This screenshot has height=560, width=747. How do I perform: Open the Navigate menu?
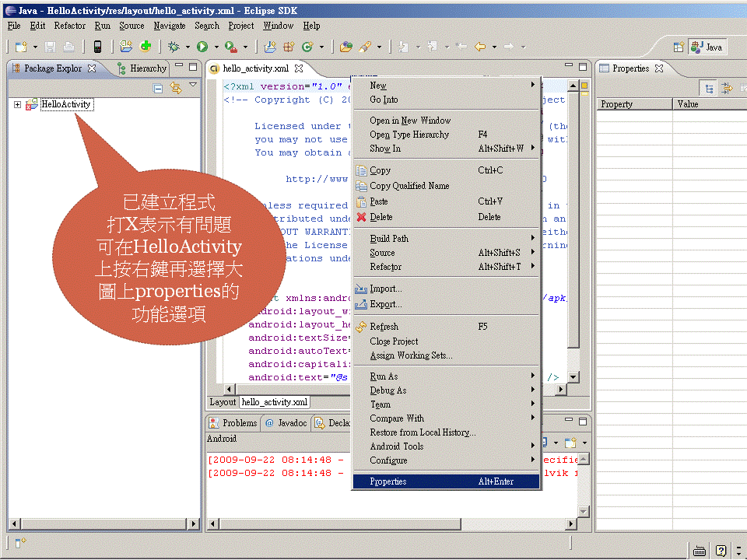point(170,26)
